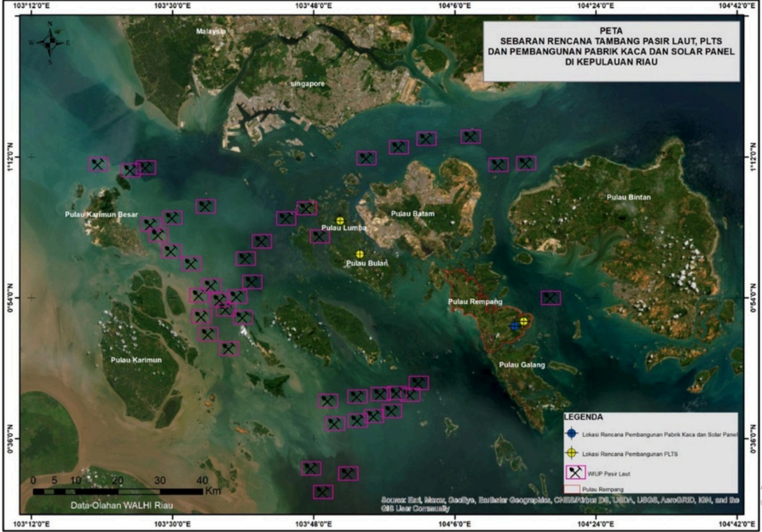Click the kilometer scale bar
Image resolution: width=762 pixels, height=532 pixels.
click(x=117, y=492)
